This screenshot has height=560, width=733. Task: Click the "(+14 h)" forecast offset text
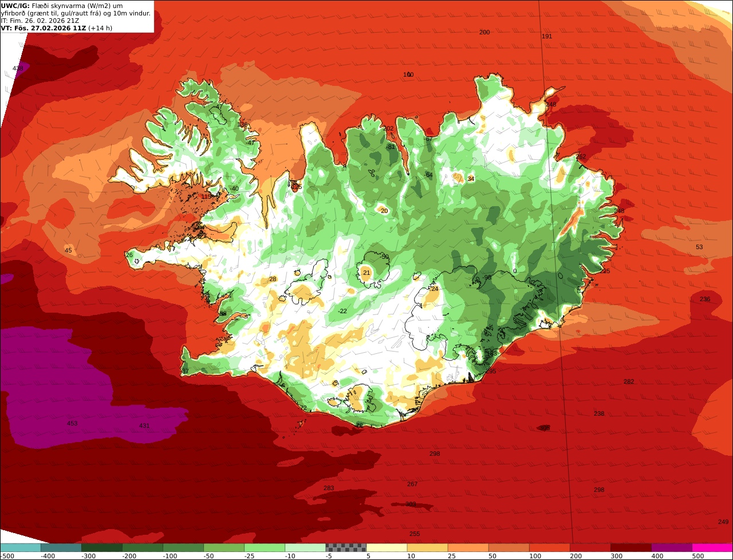pos(100,28)
